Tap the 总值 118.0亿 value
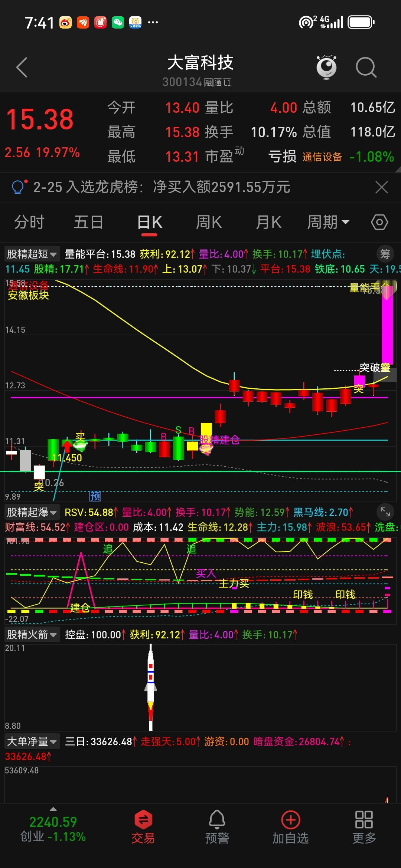Image resolution: width=401 pixels, height=868 pixels. (x=372, y=132)
